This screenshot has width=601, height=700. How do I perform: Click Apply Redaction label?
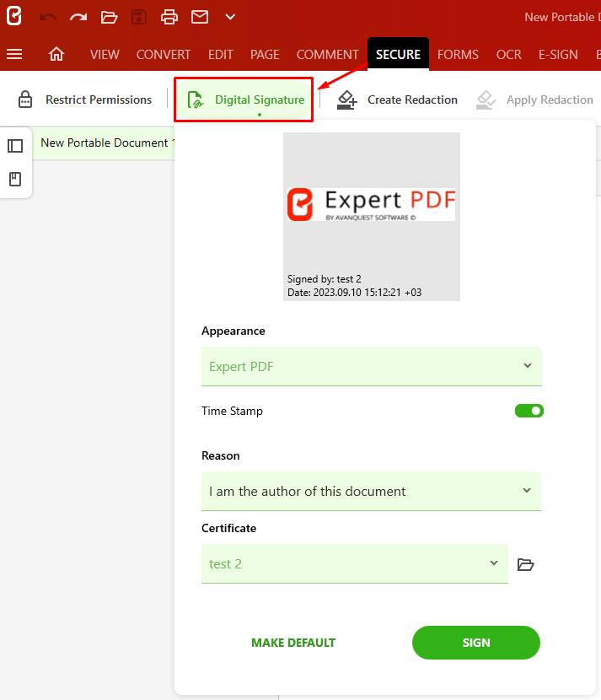point(550,100)
